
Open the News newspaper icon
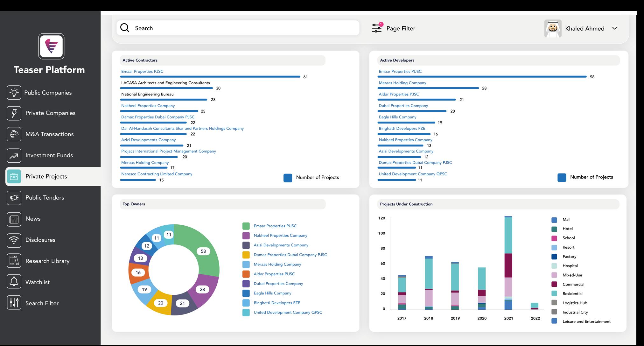[14, 219]
